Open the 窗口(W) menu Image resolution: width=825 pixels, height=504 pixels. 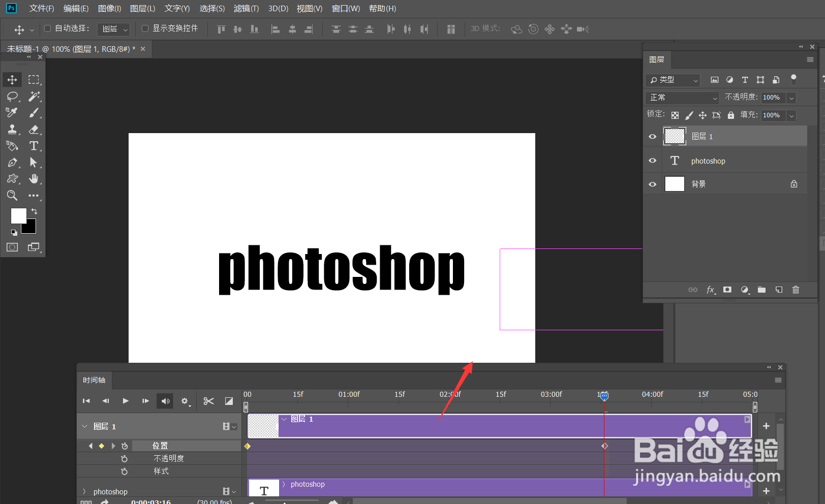[346, 9]
